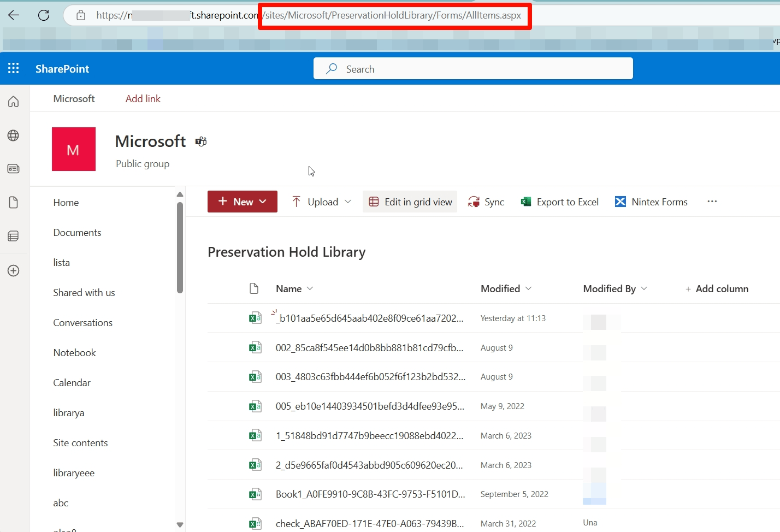
Task: Click Nintex Forms button
Action: pos(652,202)
